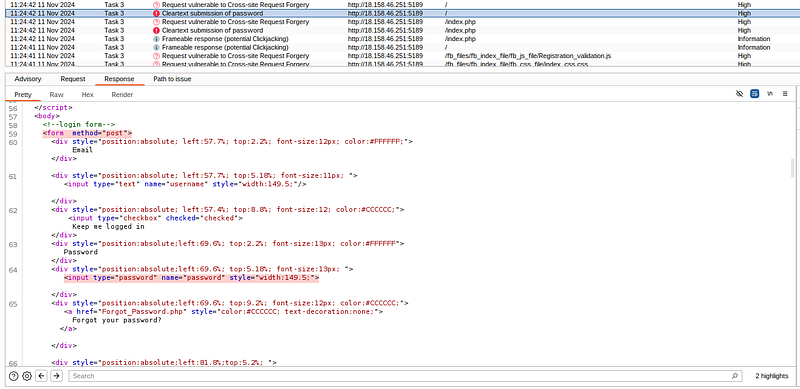The height and width of the screenshot is (389, 800).
Task: Click 'High' severity on selected Cleartext / row
Action: (x=744, y=14)
